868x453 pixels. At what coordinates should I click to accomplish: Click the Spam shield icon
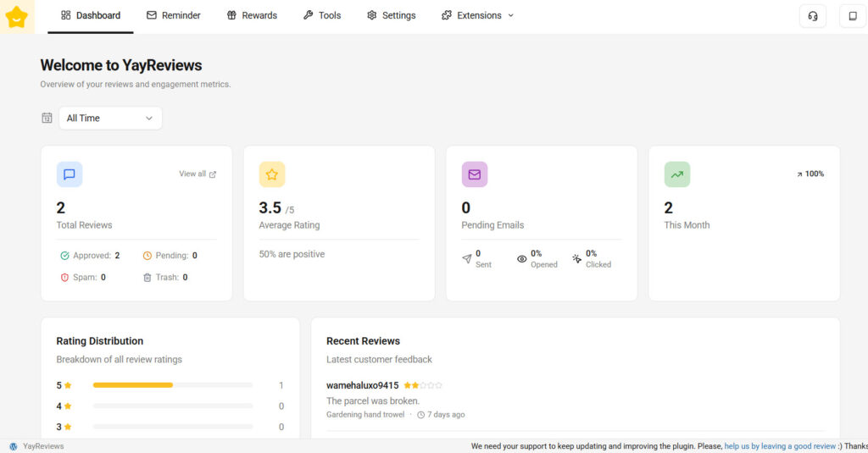(x=64, y=277)
